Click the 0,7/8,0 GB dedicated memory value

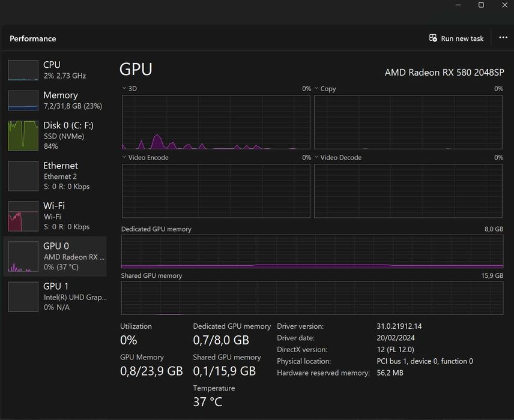(221, 340)
